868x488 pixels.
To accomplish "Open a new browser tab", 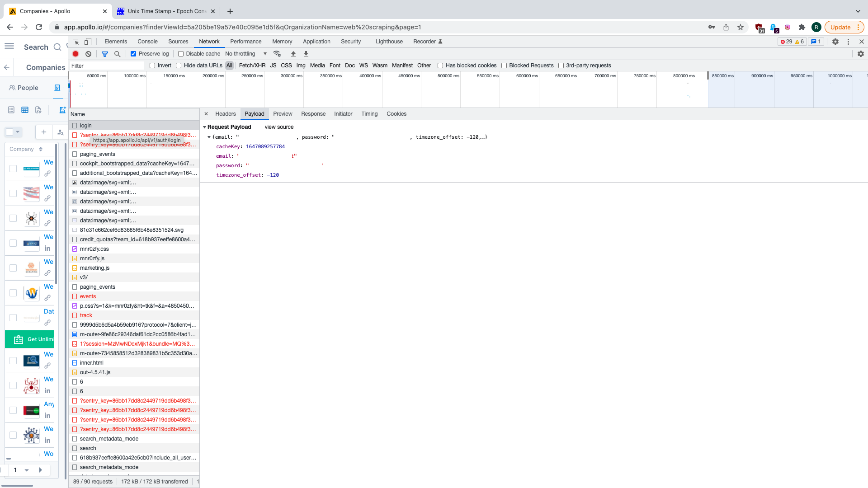I will point(230,11).
